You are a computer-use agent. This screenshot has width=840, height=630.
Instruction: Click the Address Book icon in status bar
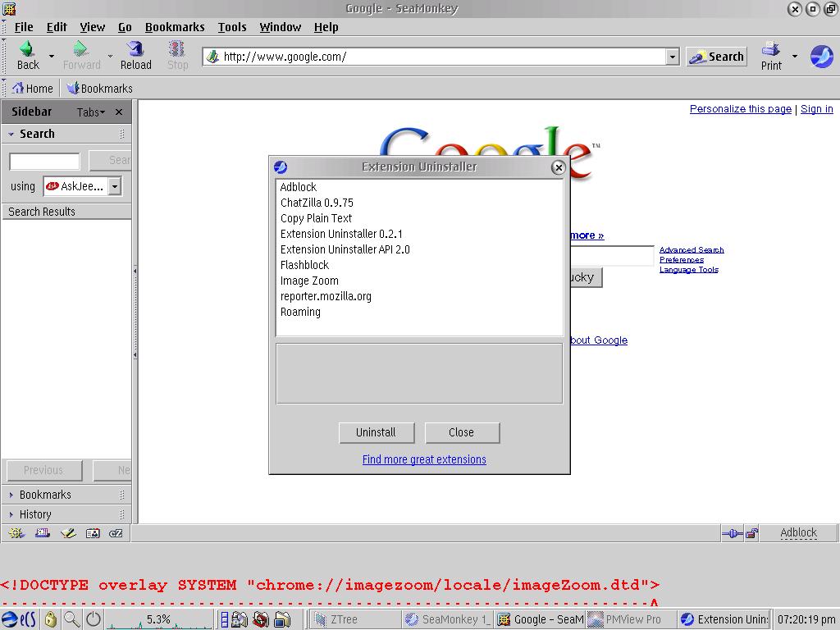[x=93, y=533]
